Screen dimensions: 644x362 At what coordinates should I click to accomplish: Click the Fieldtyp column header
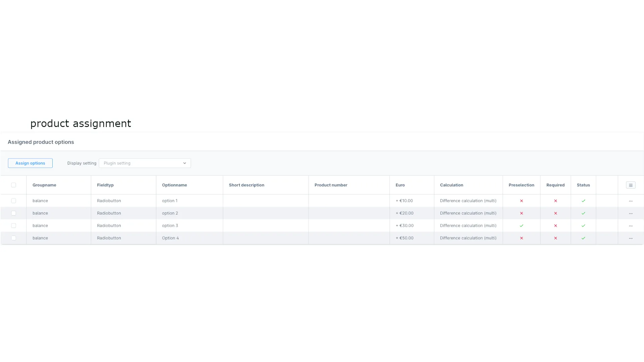tap(105, 185)
